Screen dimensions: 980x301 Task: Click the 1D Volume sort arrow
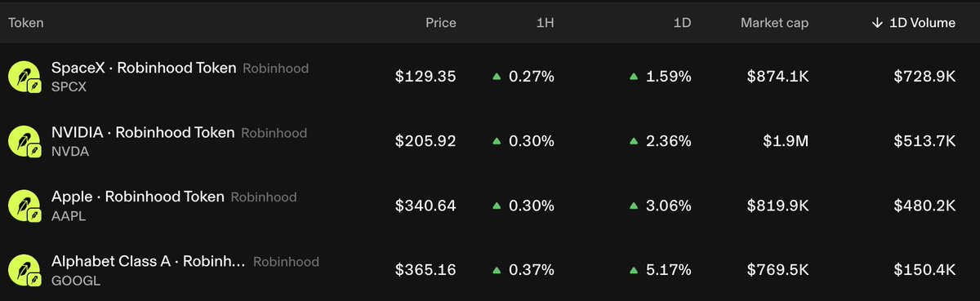[876, 23]
